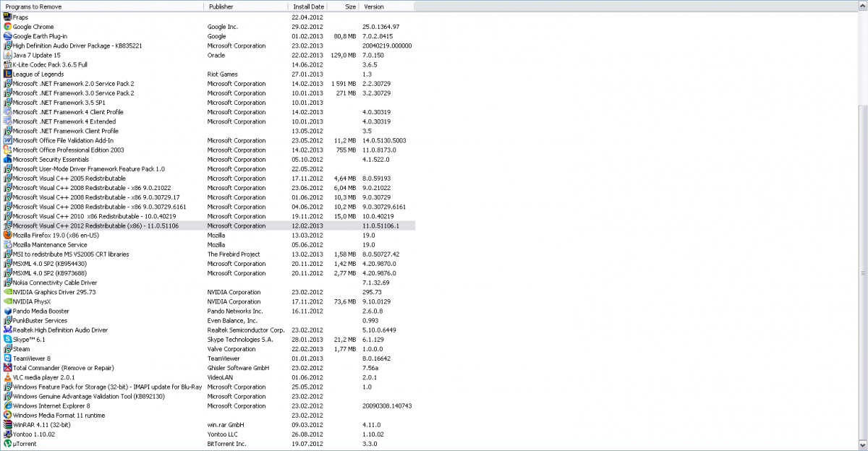The image size is (868, 451).
Task: Click the Windows Internet Explorer 8 icon
Action: 7,405
